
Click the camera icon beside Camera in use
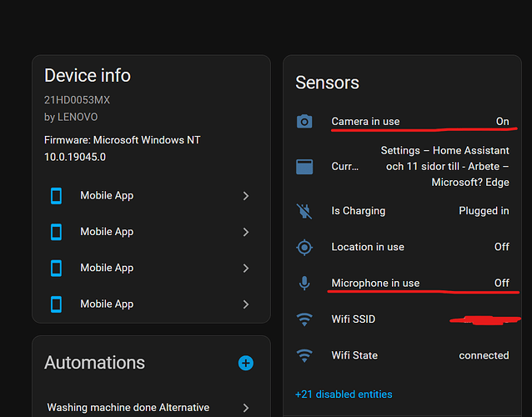coord(304,122)
